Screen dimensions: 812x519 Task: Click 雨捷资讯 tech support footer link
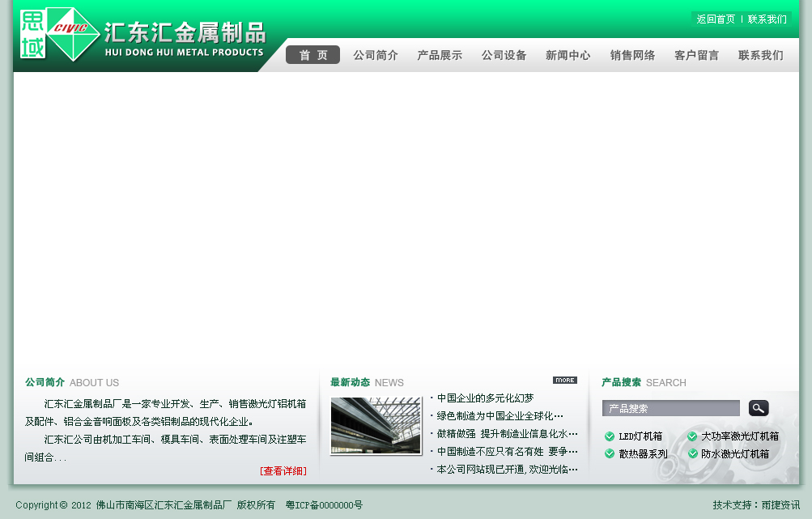[x=780, y=504]
